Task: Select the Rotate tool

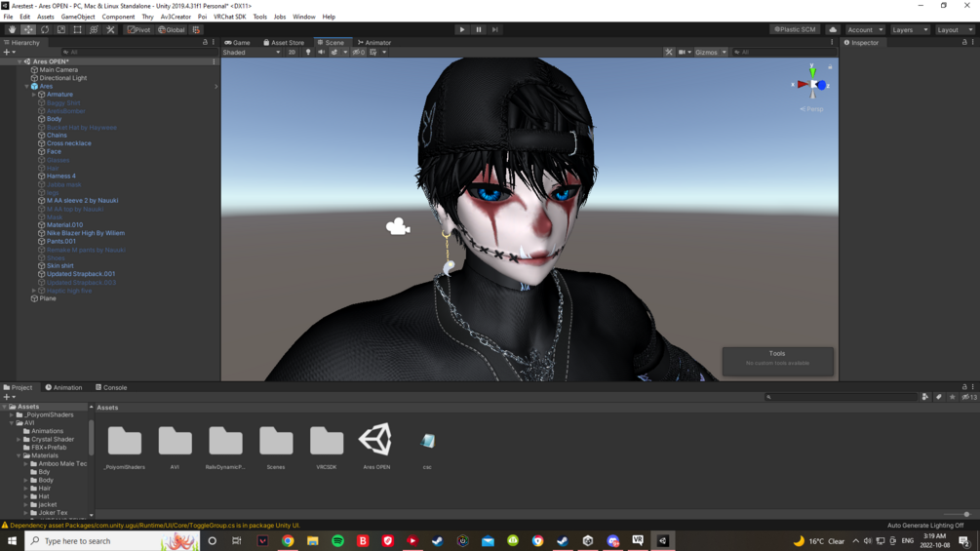Action: point(45,29)
